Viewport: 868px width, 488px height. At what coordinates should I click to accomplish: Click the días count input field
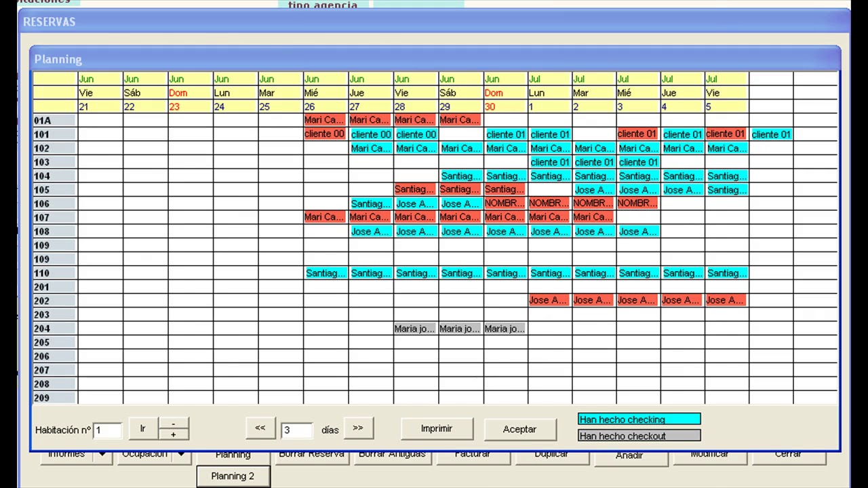(x=297, y=430)
